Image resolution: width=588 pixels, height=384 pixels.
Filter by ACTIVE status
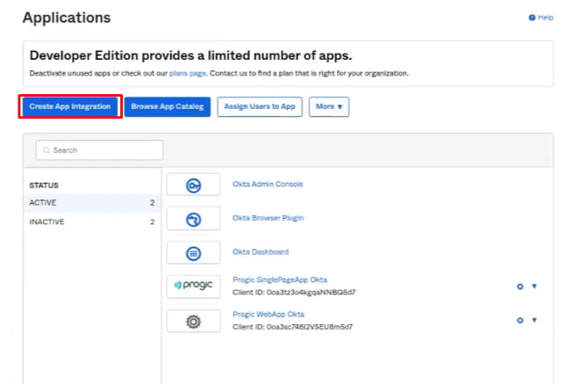click(x=92, y=203)
